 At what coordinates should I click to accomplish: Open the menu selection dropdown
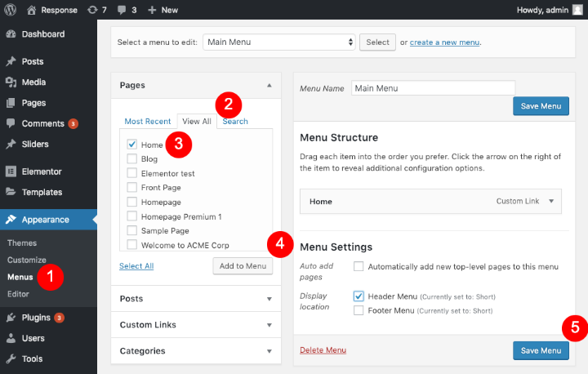point(279,42)
